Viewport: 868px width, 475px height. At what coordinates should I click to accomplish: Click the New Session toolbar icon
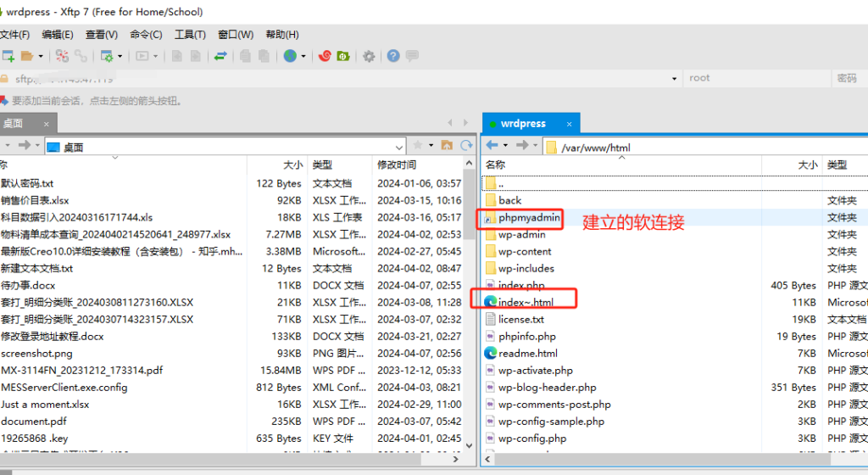coord(8,56)
